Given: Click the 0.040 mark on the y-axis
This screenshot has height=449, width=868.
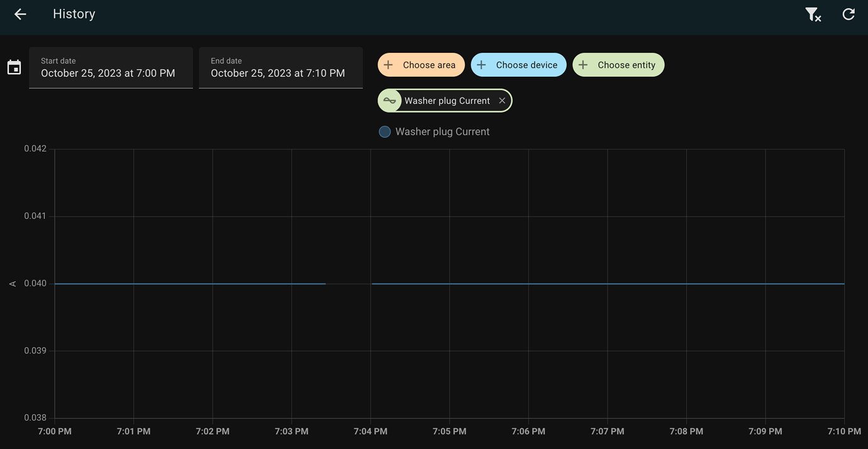Looking at the screenshot, I should 35,283.
